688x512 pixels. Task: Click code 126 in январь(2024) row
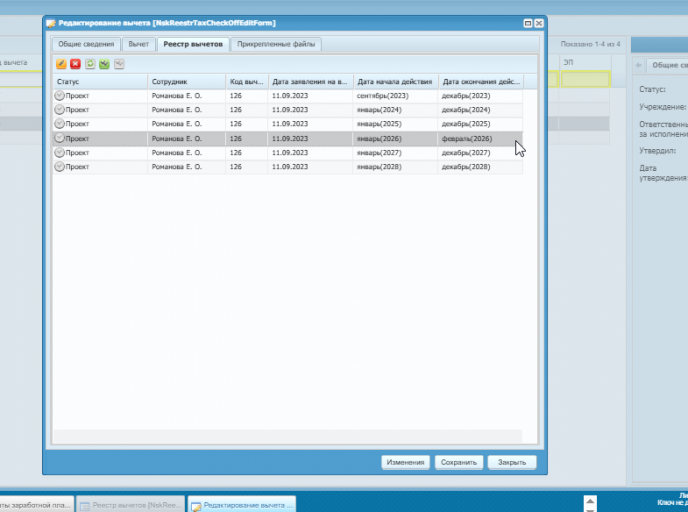pos(236,110)
